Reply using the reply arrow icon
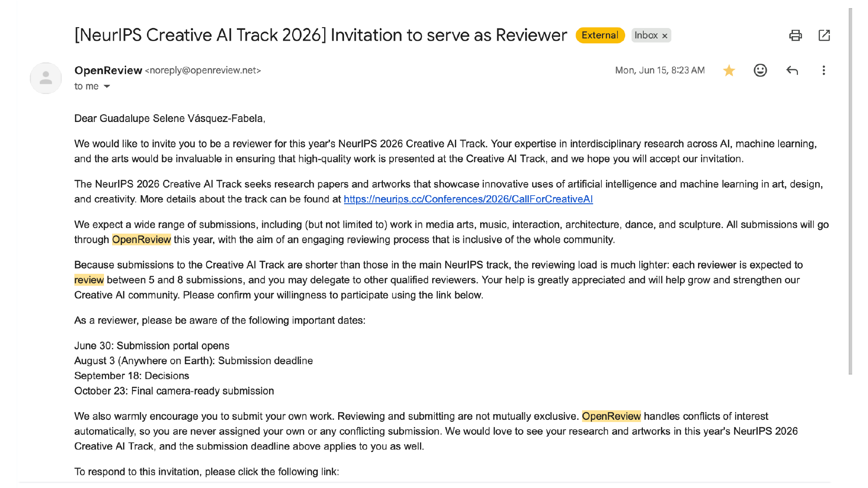 click(792, 70)
